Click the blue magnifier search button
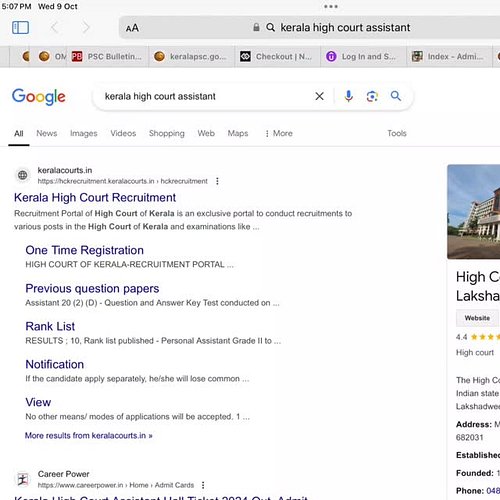 [396, 96]
